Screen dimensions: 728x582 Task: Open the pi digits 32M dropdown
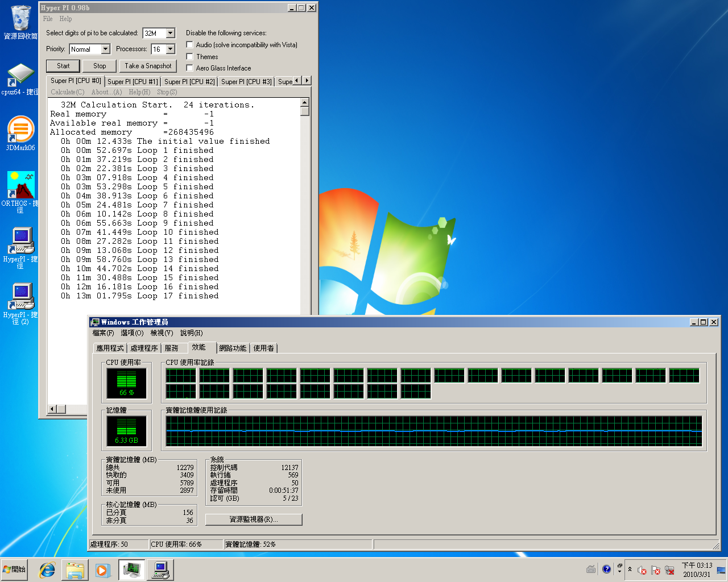(x=171, y=33)
